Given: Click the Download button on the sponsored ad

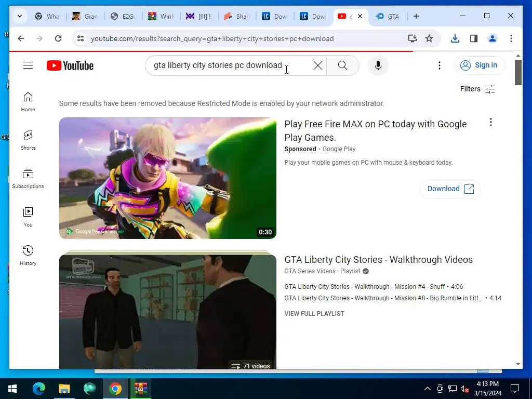Looking at the screenshot, I should [450, 189].
